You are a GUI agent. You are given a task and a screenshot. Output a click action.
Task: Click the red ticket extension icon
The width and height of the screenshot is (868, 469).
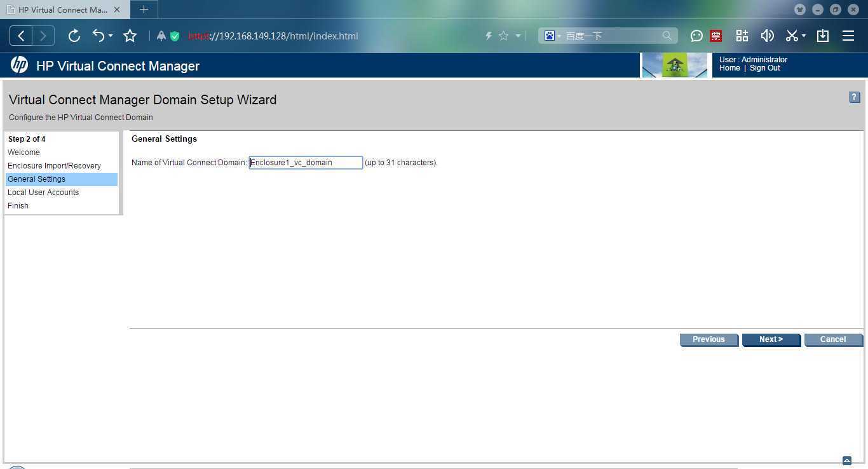[x=716, y=36]
